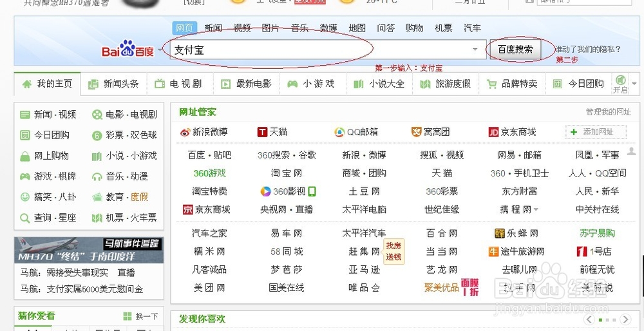Open the 百度·贴吧 link
644x331 pixels.
pos(209,155)
